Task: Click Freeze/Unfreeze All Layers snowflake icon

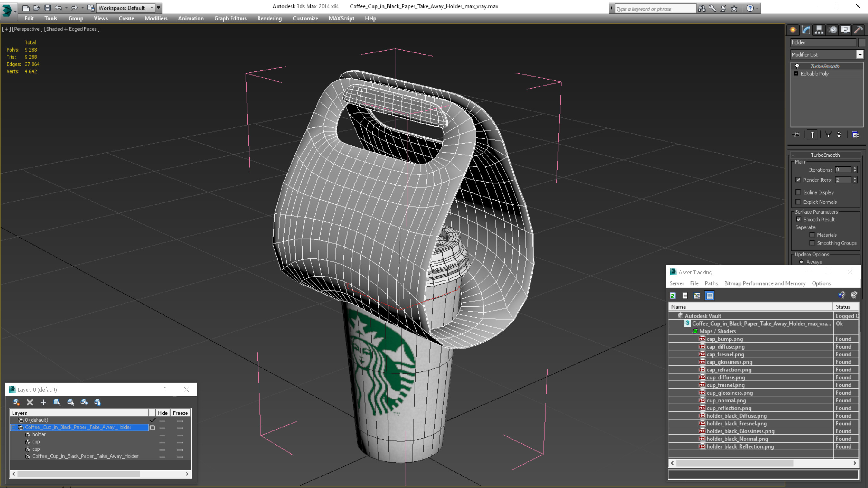Action: 98,402
